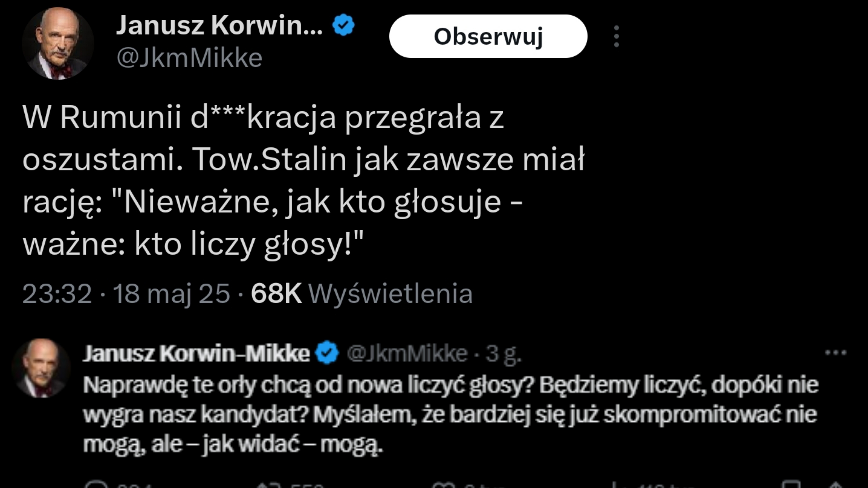Click the Obserwuj follow button
The width and height of the screenshot is (868, 488).
coord(488,36)
